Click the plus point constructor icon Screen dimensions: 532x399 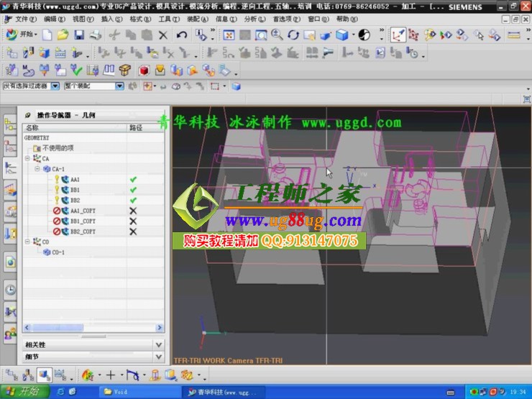[x=110, y=375]
